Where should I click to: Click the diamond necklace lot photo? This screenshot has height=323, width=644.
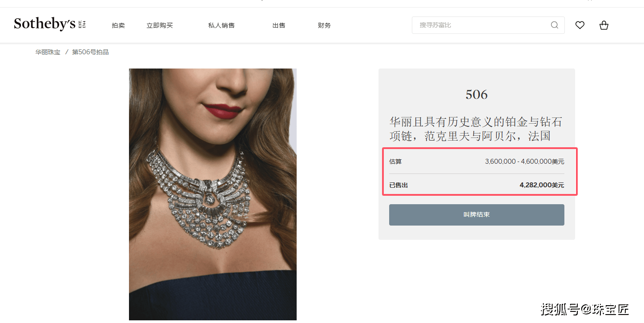point(213,194)
